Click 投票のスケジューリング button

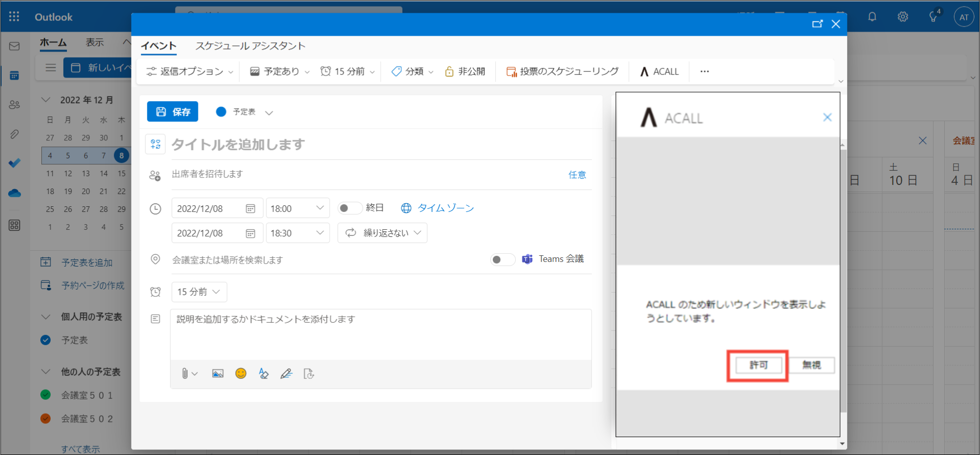[x=562, y=71]
